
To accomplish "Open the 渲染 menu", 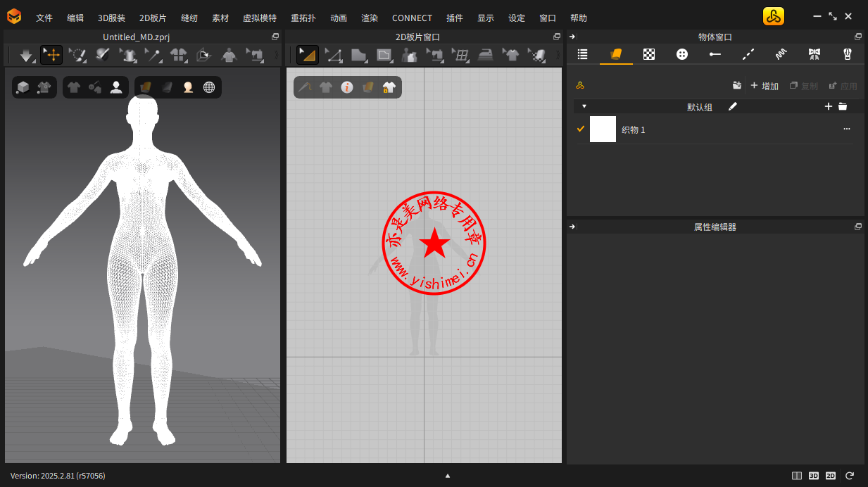I will click(370, 18).
